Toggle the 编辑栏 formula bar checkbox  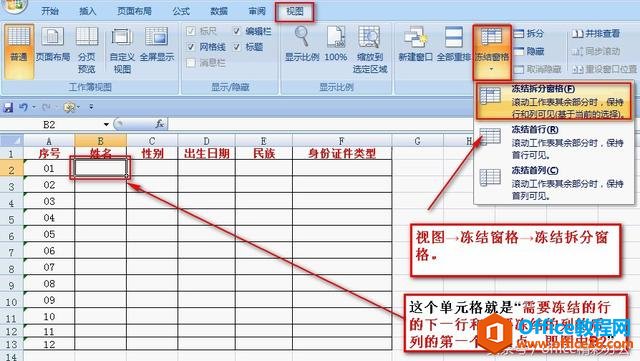(237, 31)
